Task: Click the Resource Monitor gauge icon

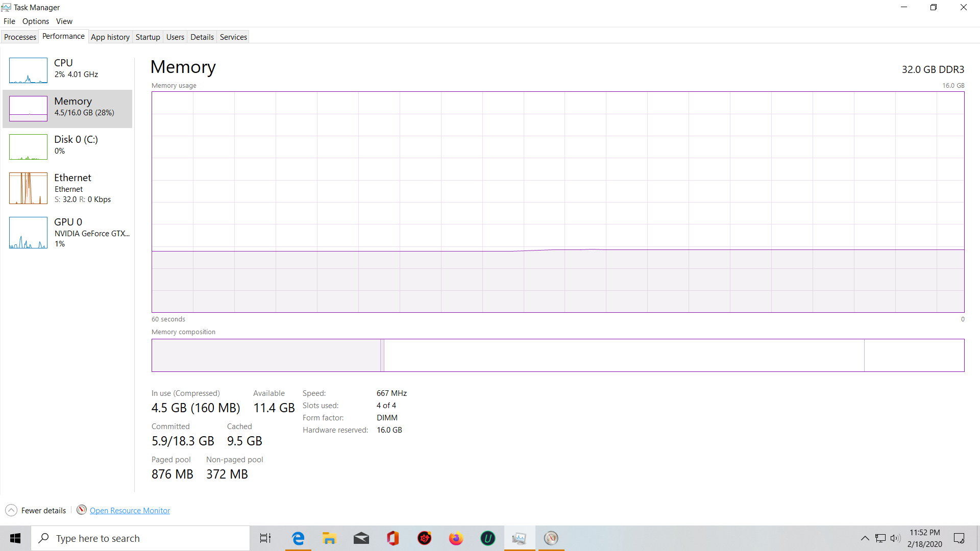Action: (82, 510)
